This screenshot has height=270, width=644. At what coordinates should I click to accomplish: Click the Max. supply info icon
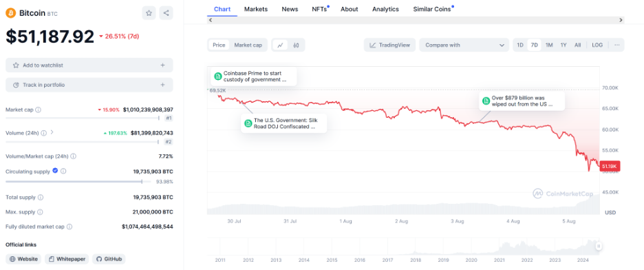pos(39,212)
